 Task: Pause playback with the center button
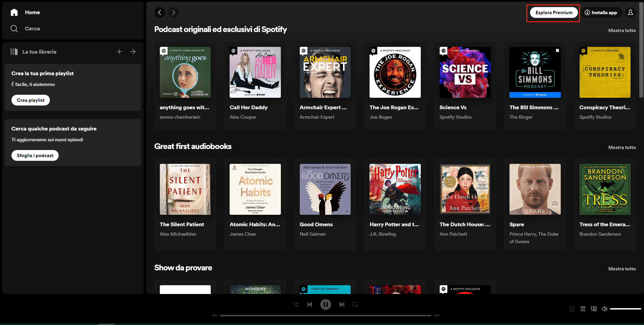(x=326, y=304)
